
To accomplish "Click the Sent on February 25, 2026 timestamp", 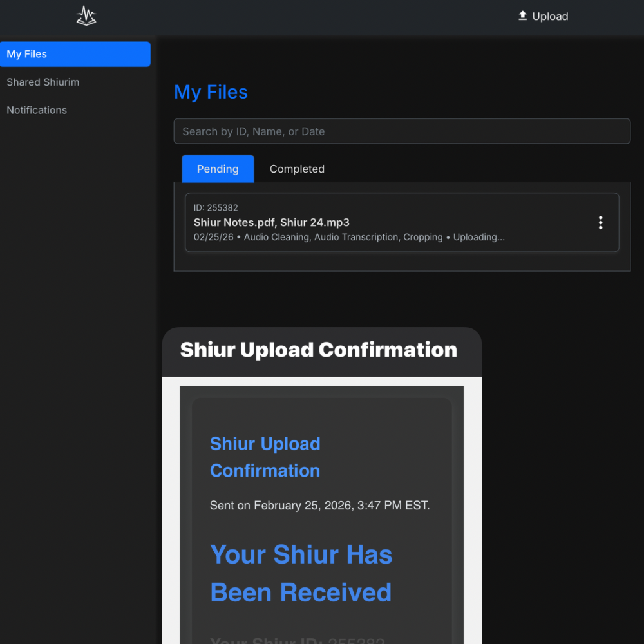I will pyautogui.click(x=319, y=506).
